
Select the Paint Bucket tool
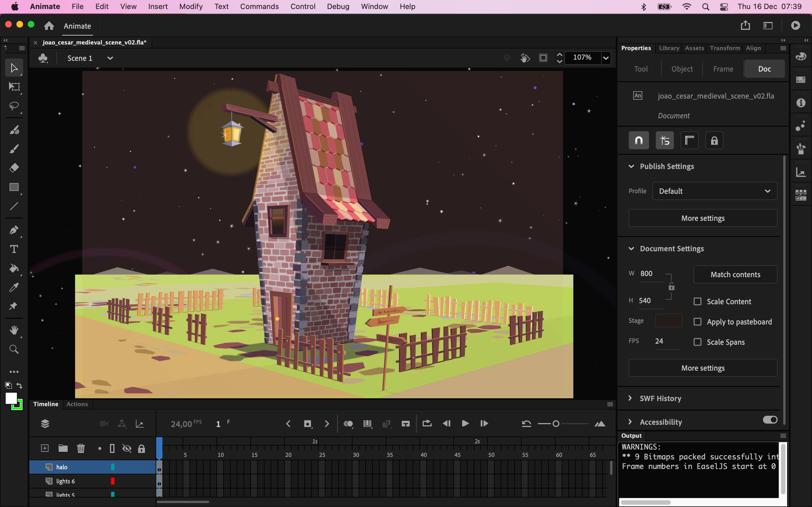click(14, 268)
